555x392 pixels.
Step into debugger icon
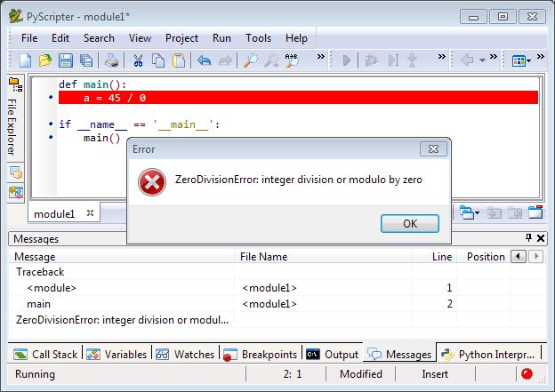point(412,60)
